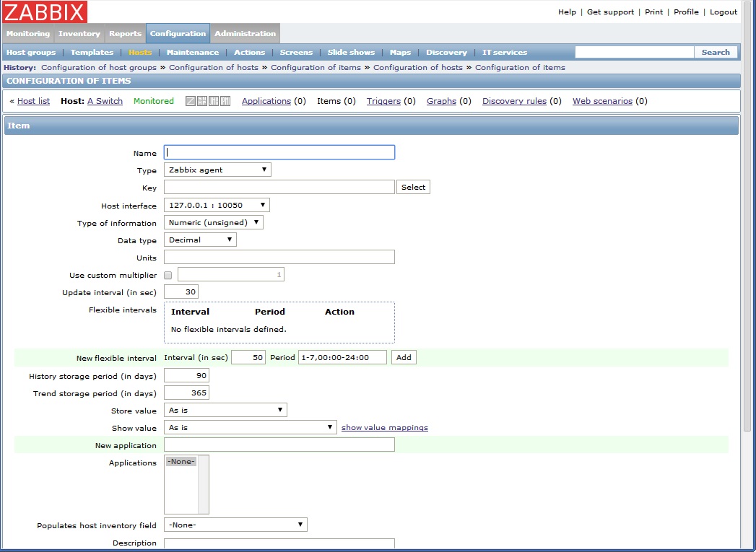Click the SNMP availability status icon
Viewport: 756px width, 552px height.
(x=201, y=101)
